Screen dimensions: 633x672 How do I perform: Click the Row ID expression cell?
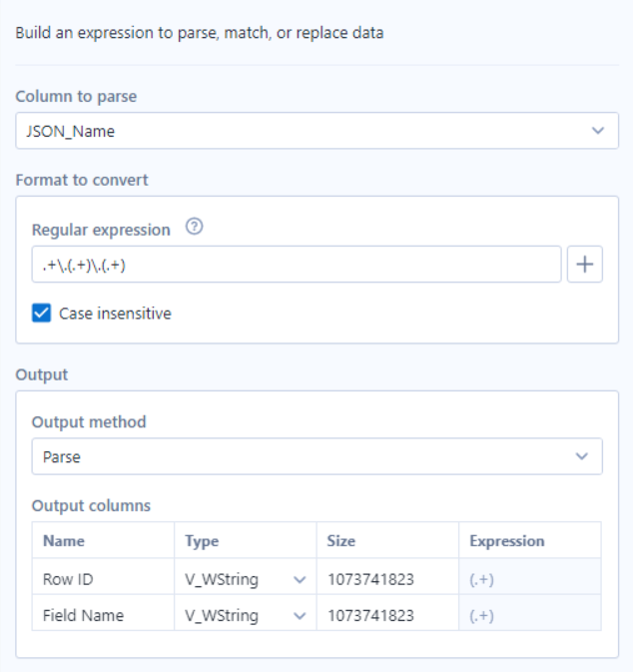coord(530,579)
